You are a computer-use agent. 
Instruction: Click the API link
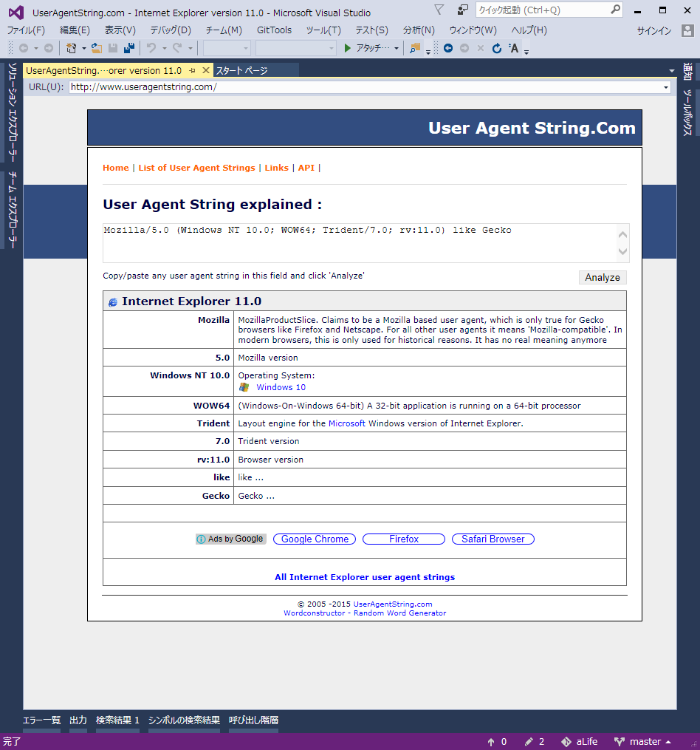coord(306,168)
